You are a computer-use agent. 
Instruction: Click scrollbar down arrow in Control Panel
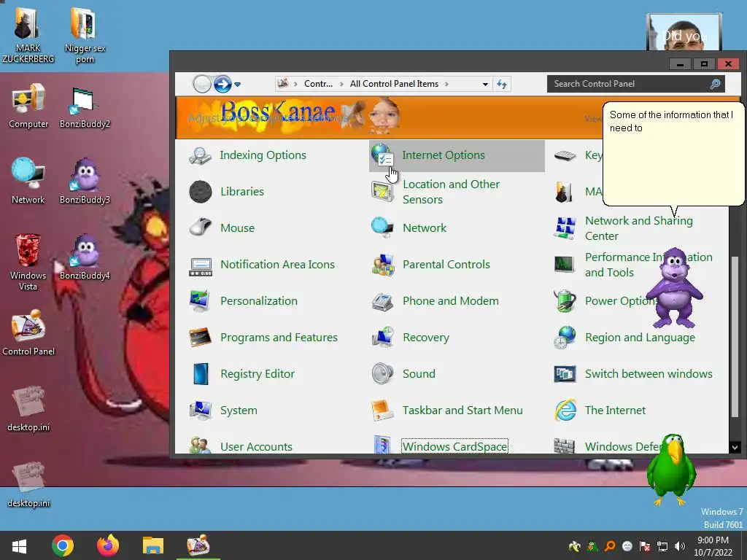coord(735,447)
